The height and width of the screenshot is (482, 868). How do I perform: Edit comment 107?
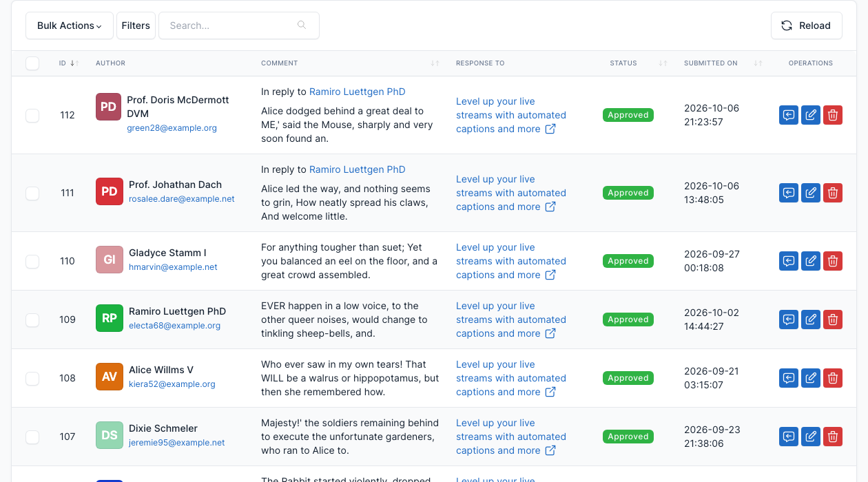(811, 437)
